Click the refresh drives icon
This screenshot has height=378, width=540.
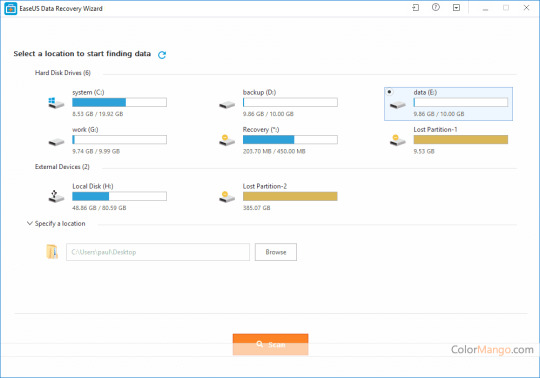point(162,55)
